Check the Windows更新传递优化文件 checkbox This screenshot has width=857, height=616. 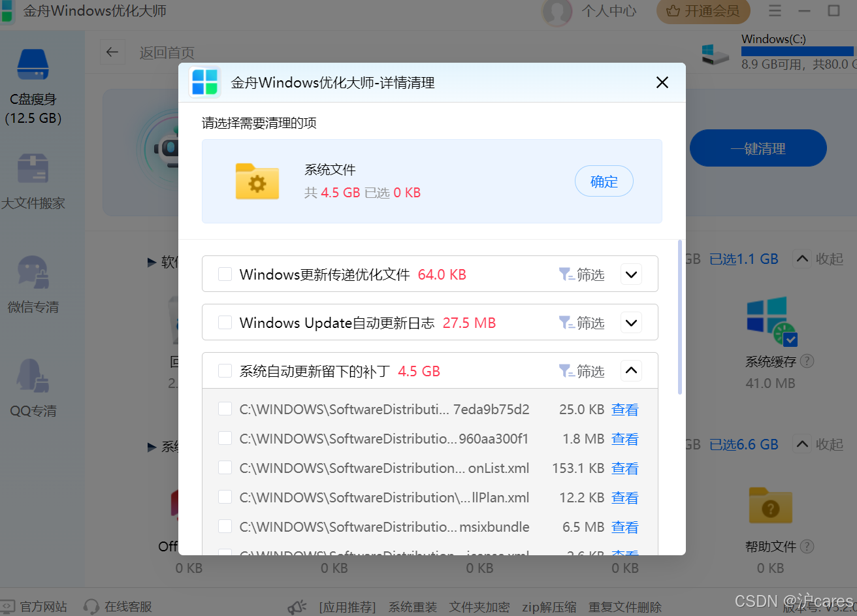tap(225, 274)
